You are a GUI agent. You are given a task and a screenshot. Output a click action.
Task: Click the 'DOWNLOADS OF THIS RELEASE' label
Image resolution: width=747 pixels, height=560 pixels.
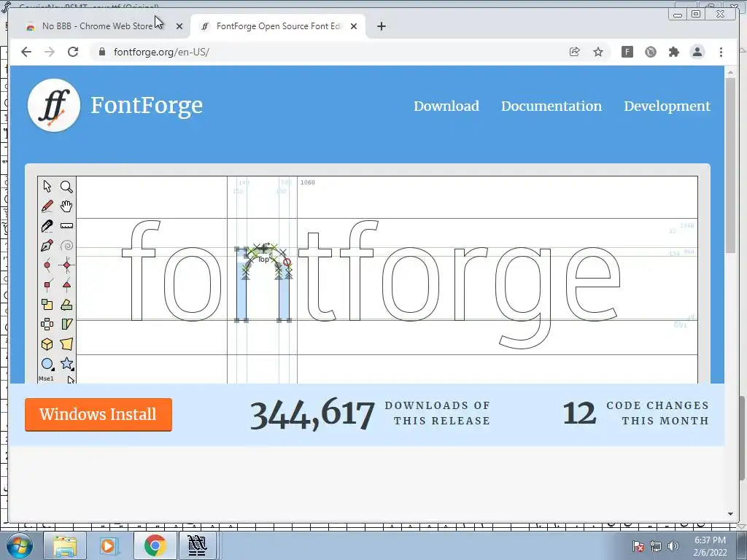click(438, 413)
